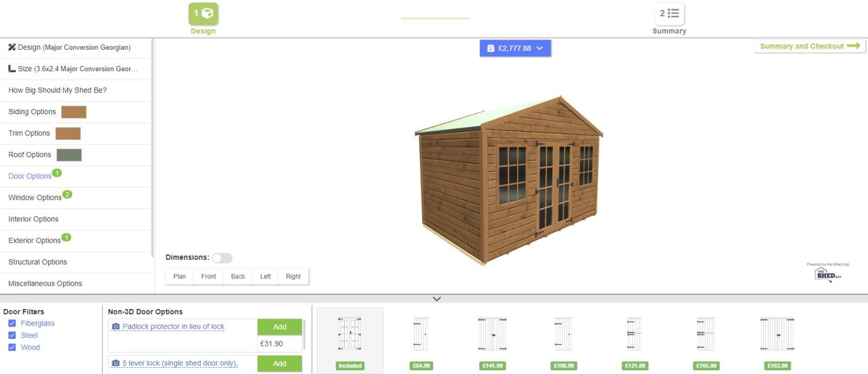Viewport: 868px width, 374px height.
Task: Open the Design tools section with wrench icon
Action: click(x=12, y=47)
